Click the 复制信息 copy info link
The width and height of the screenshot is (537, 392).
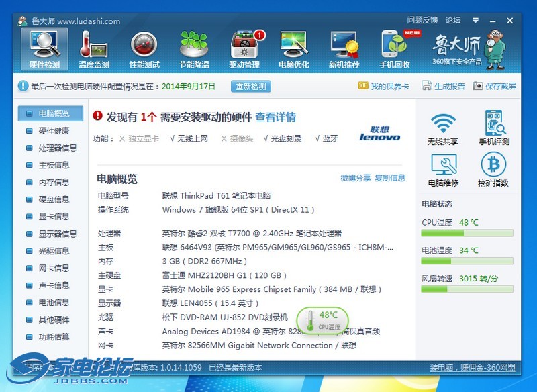[390, 178]
